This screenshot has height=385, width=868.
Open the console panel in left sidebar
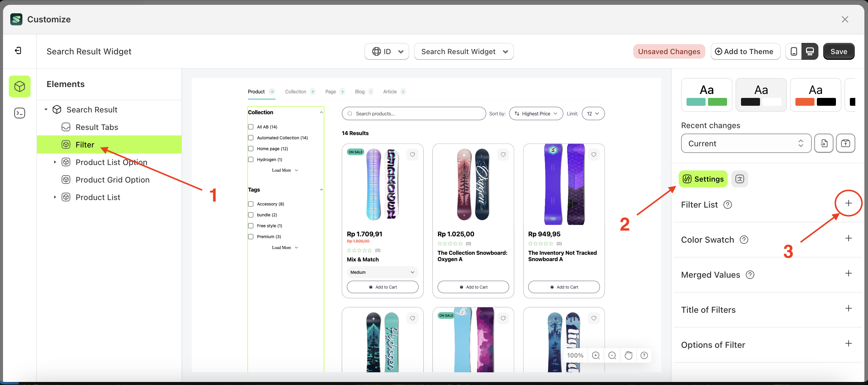(x=20, y=113)
